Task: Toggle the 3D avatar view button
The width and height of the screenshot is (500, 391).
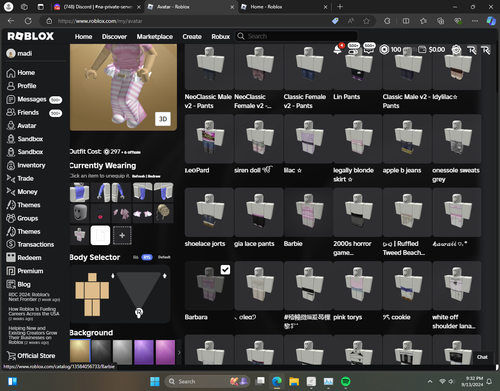Action: [163, 119]
